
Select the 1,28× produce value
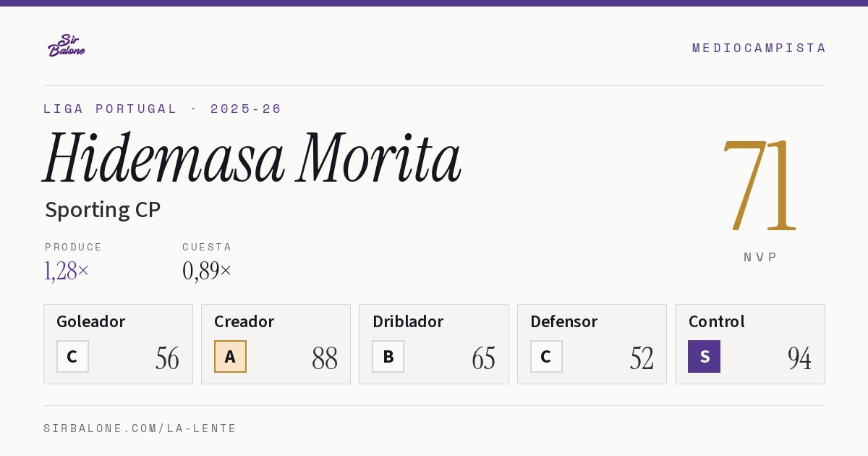[x=67, y=271]
